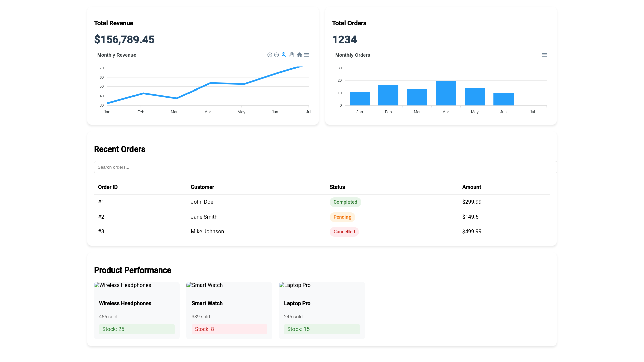Click the 1234 total orders figure

tap(344, 40)
